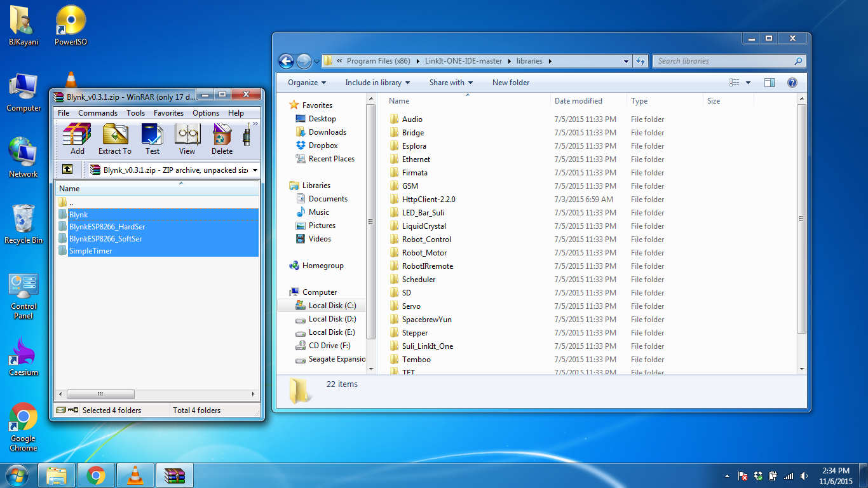Open the Recycle Bin desktop icon
Screen dimensions: 868x488
(24, 224)
